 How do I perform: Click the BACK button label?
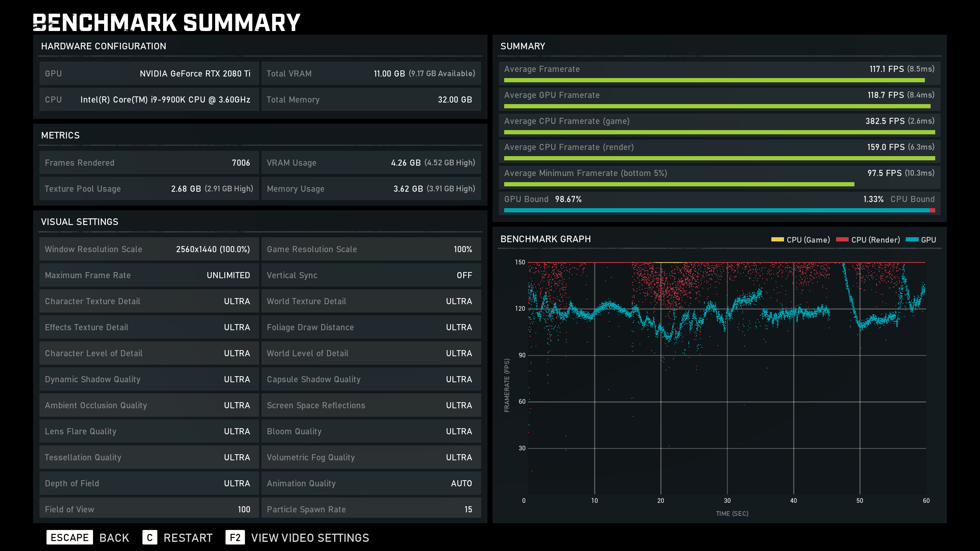point(114,538)
